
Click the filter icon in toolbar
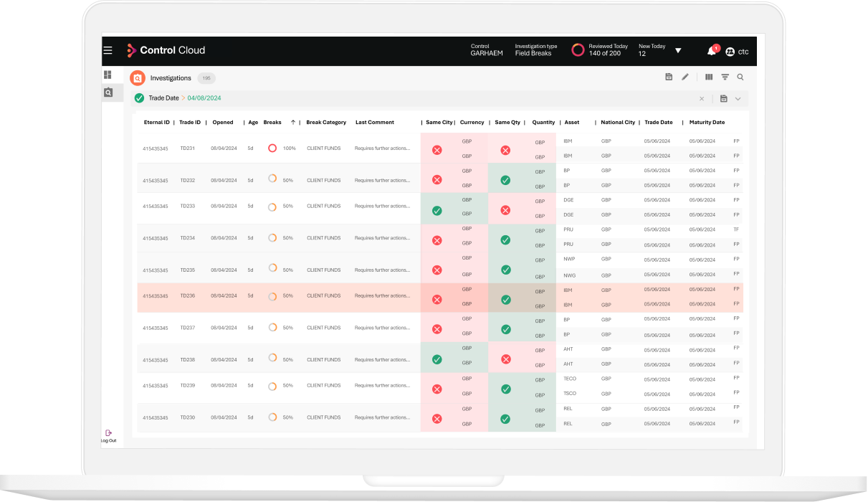pos(725,77)
